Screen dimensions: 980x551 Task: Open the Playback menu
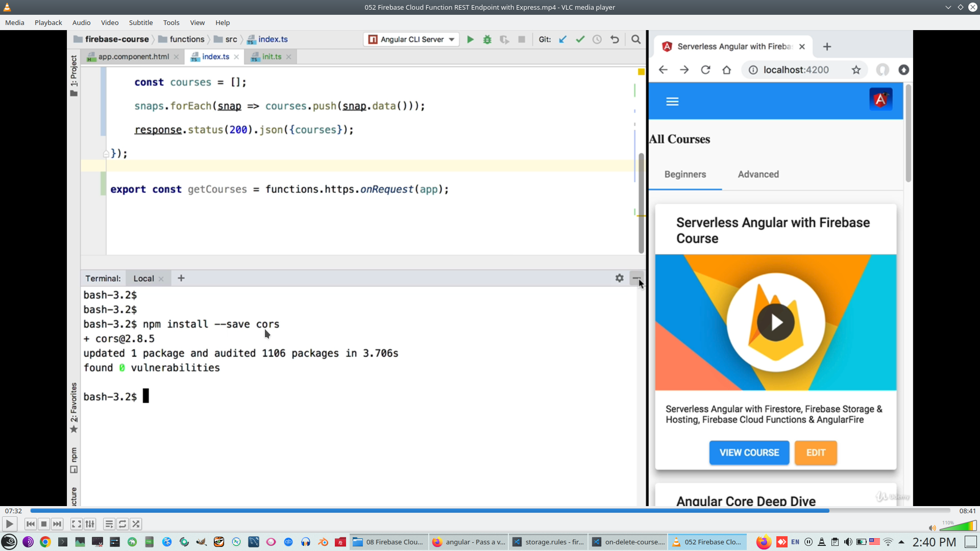tap(48, 22)
